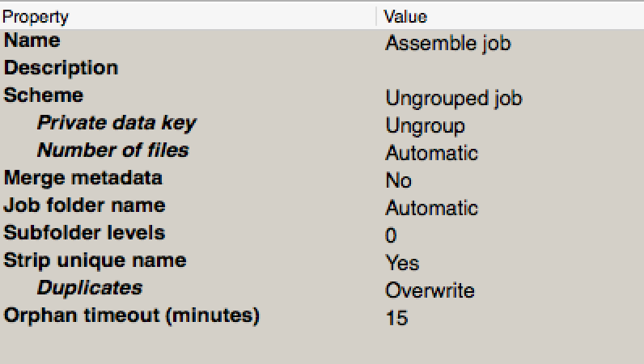This screenshot has width=644, height=364.
Task: Select the Private data key sub-property label
Action: (x=117, y=123)
